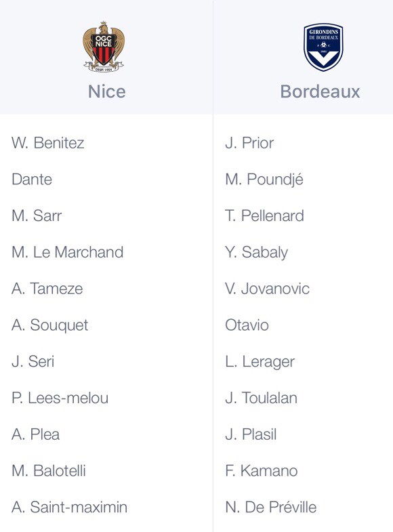Open J. Prior's player entry
The height and width of the screenshot is (532, 393).
(249, 143)
